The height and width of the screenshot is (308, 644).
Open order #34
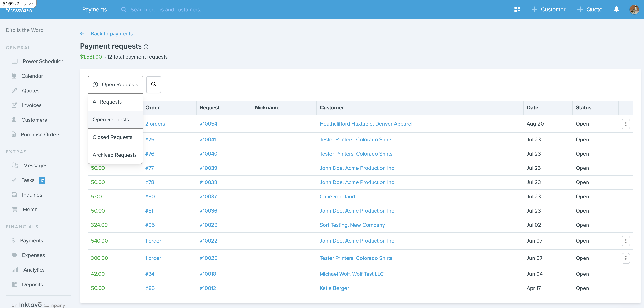tap(150, 274)
